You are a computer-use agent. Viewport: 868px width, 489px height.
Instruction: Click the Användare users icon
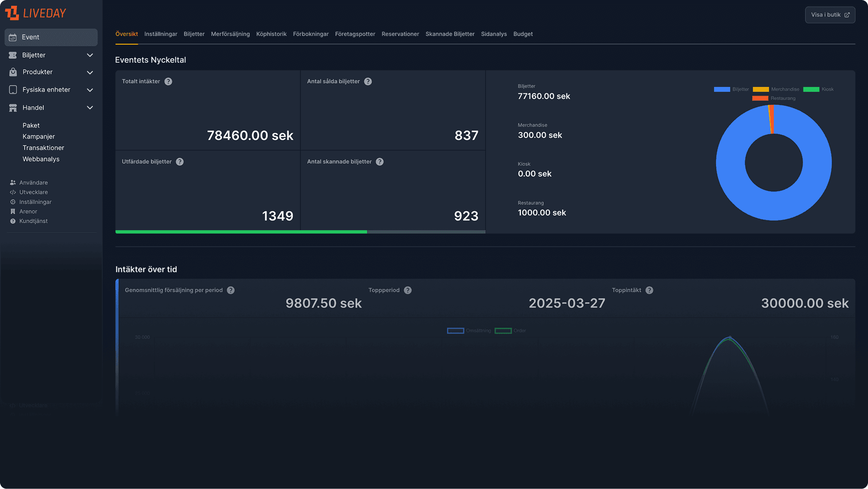[x=12, y=182]
